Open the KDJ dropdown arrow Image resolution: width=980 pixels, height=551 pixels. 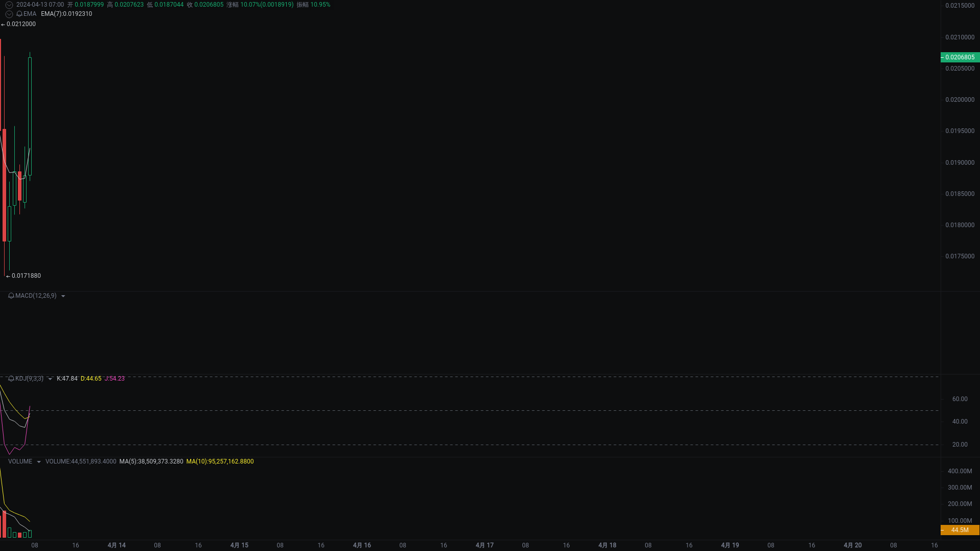point(50,379)
